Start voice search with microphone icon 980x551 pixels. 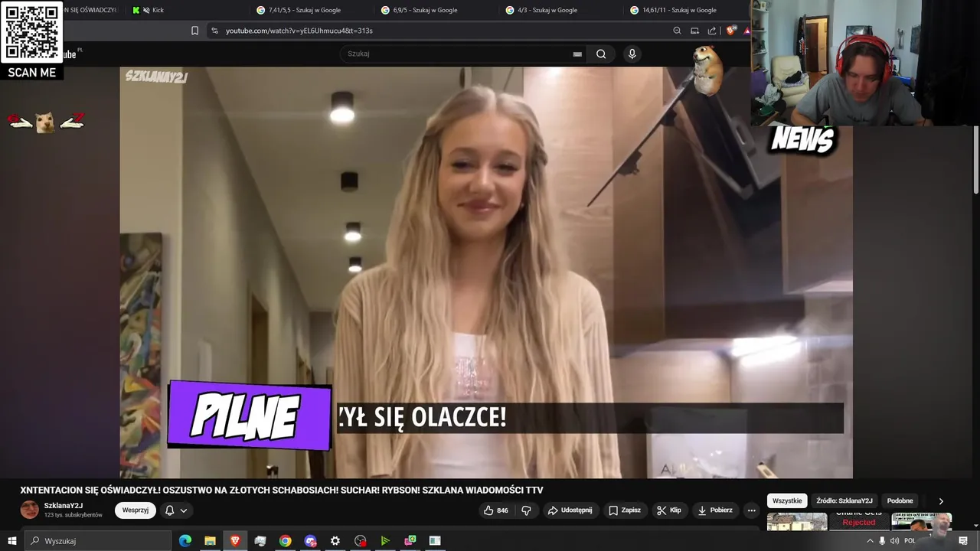632,54
